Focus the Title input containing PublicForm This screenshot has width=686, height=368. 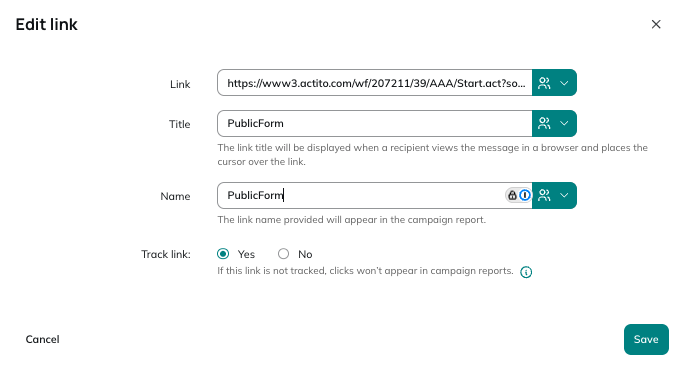click(x=375, y=123)
